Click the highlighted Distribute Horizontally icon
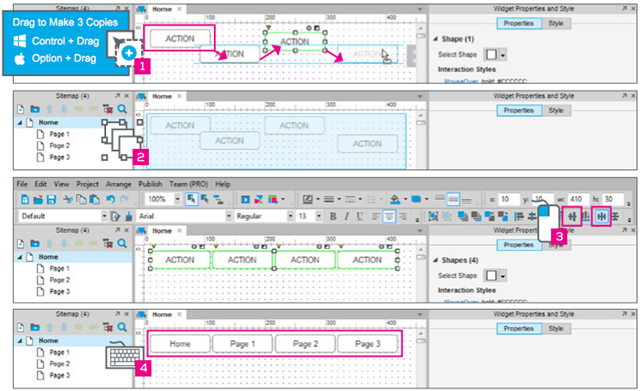This screenshot has height=391, width=640. coord(601,216)
